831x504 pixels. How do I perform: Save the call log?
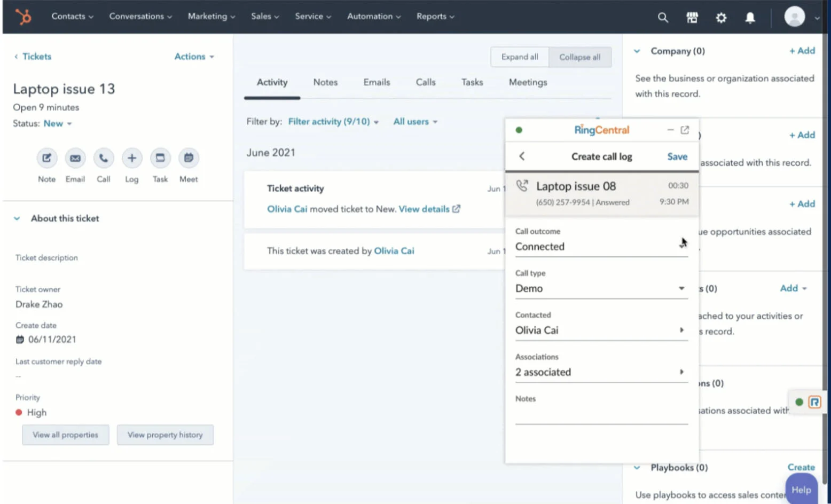point(677,156)
